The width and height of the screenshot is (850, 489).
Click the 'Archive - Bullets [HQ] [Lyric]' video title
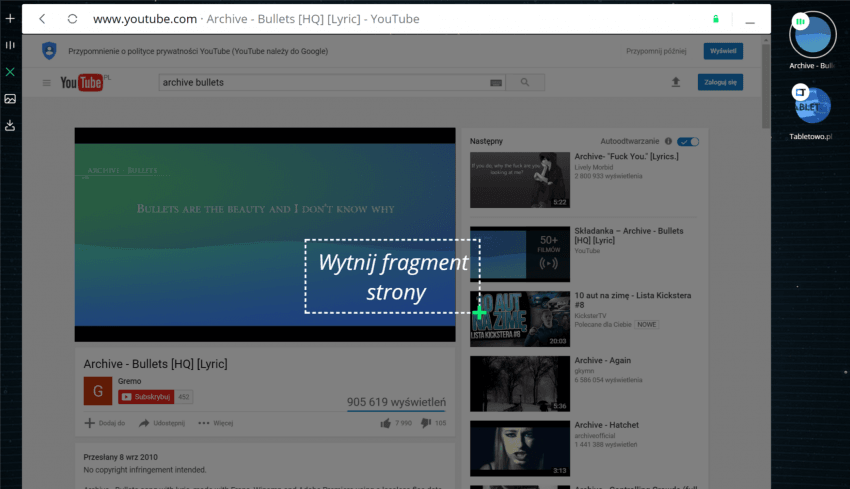[x=156, y=364]
